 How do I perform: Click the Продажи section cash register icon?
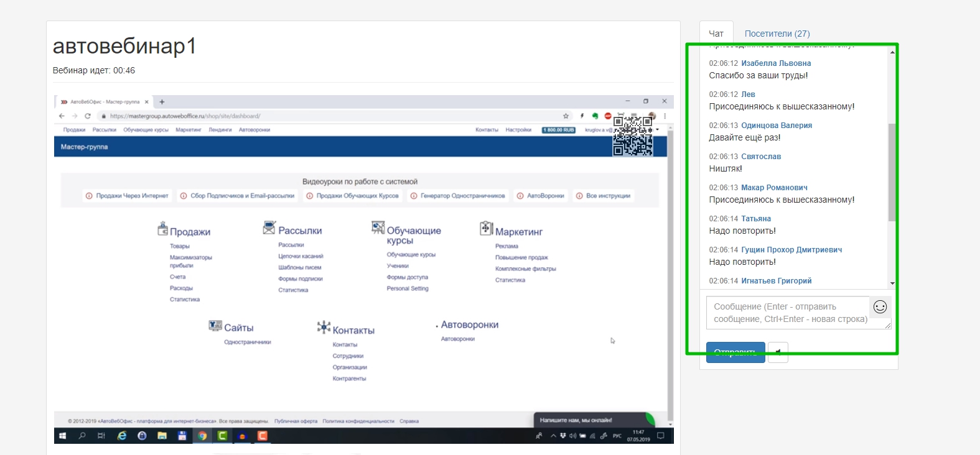click(162, 229)
